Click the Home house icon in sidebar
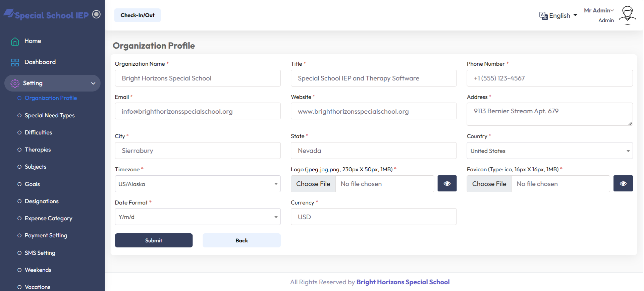Image resolution: width=644 pixels, height=291 pixels. (x=15, y=41)
